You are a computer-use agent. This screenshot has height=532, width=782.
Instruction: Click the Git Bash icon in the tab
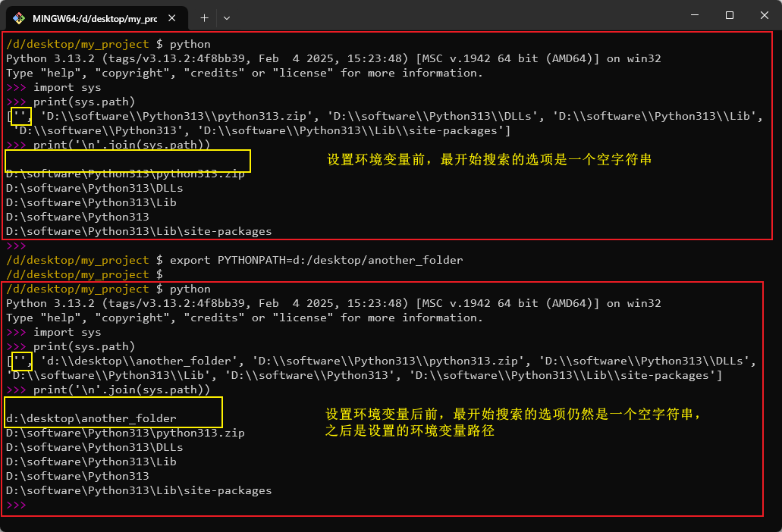pyautogui.click(x=19, y=17)
